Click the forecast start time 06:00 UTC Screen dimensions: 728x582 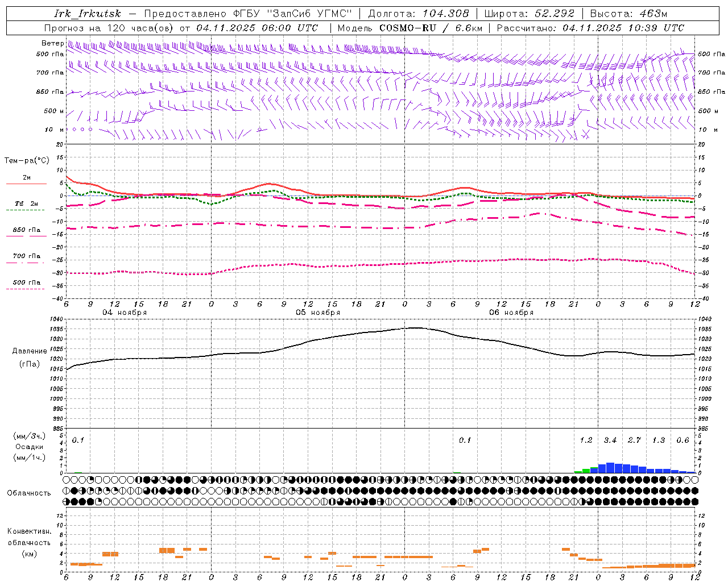[289, 28]
